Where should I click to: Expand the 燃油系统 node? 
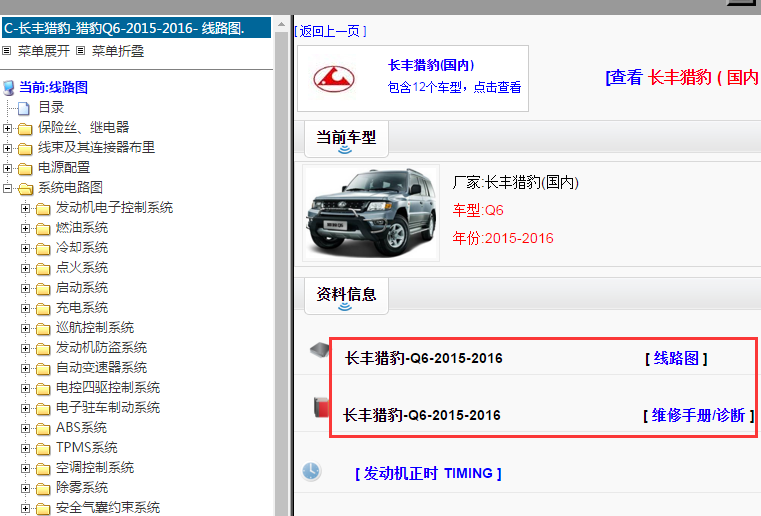tap(25, 228)
